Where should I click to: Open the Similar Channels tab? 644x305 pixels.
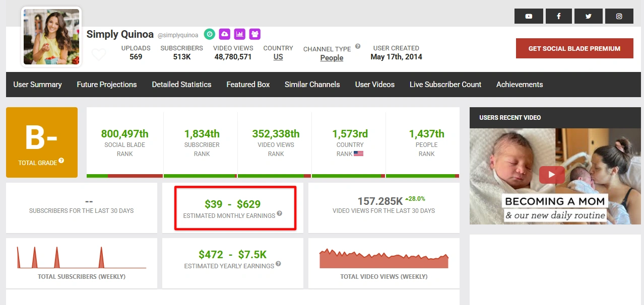(312, 85)
